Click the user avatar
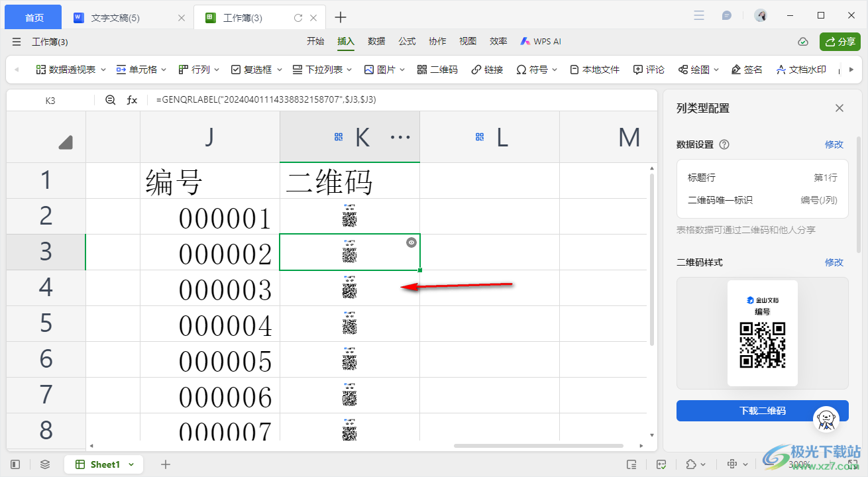Screen dimensions: 868x477 click(x=761, y=15)
